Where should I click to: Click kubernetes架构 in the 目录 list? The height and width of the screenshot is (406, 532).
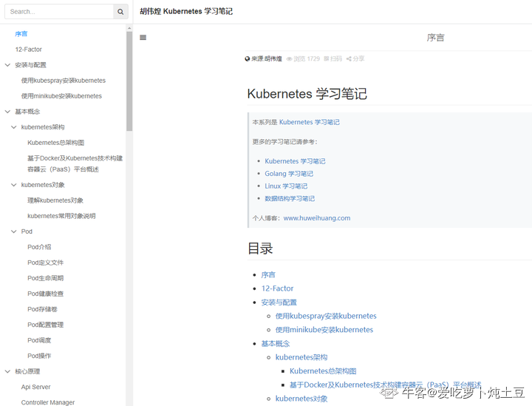point(301,357)
